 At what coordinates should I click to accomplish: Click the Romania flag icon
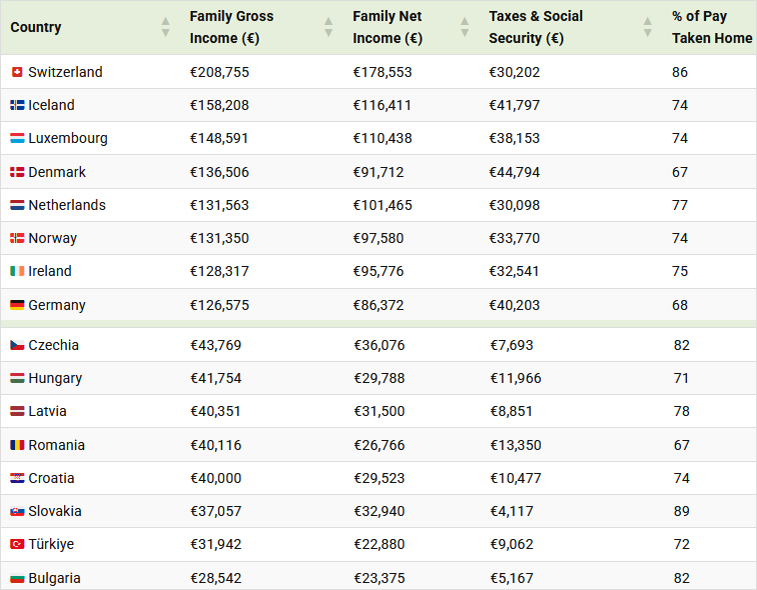pos(17,445)
